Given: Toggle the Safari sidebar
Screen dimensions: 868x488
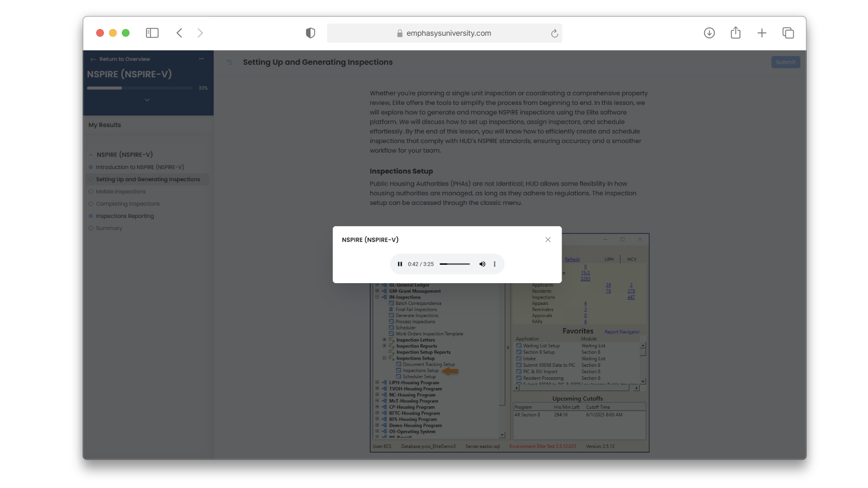Looking at the screenshot, I should point(152,33).
